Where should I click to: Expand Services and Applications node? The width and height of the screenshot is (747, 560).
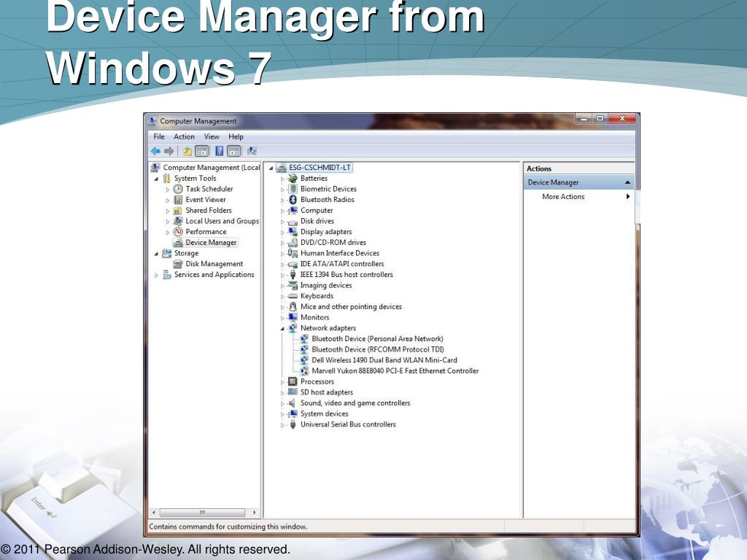tap(156, 275)
